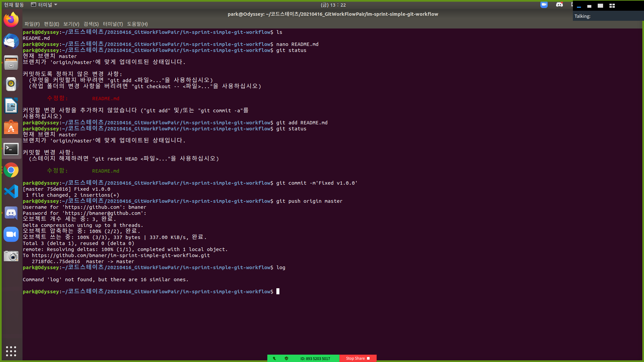Launch LibreOffice Writer from the dock
This screenshot has width=644, height=362.
[11, 106]
